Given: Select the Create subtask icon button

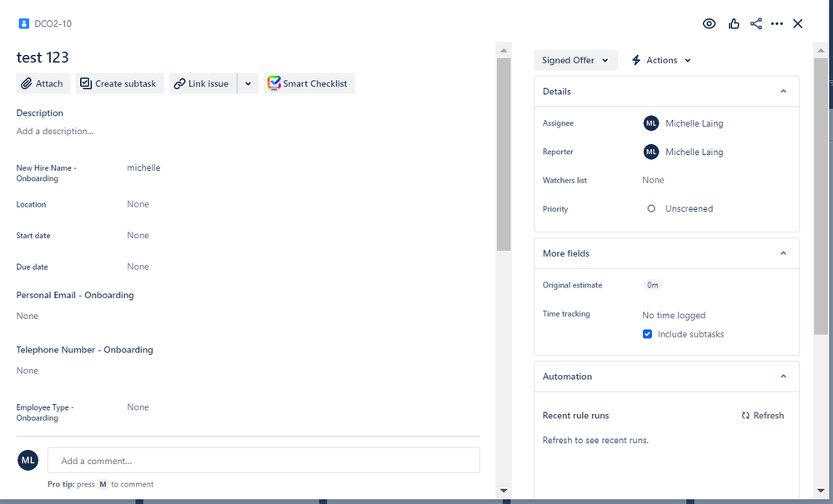Looking at the screenshot, I should (x=86, y=83).
